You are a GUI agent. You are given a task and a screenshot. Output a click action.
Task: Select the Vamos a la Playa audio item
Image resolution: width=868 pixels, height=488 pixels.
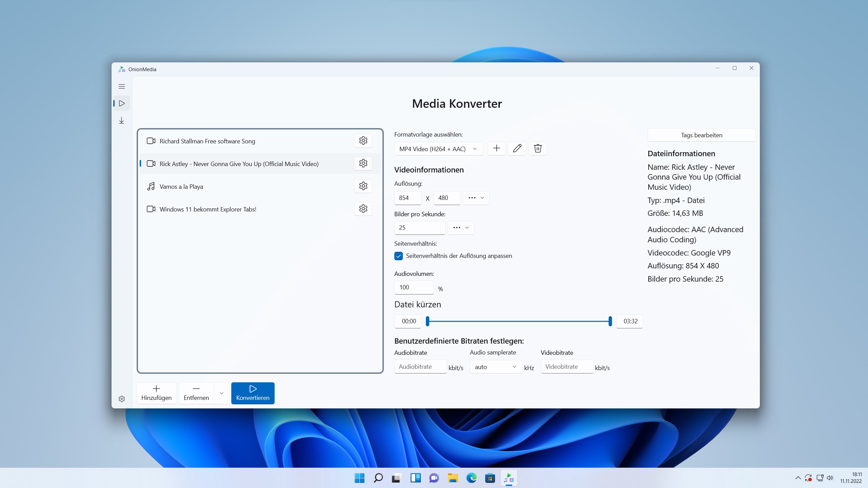(x=260, y=186)
